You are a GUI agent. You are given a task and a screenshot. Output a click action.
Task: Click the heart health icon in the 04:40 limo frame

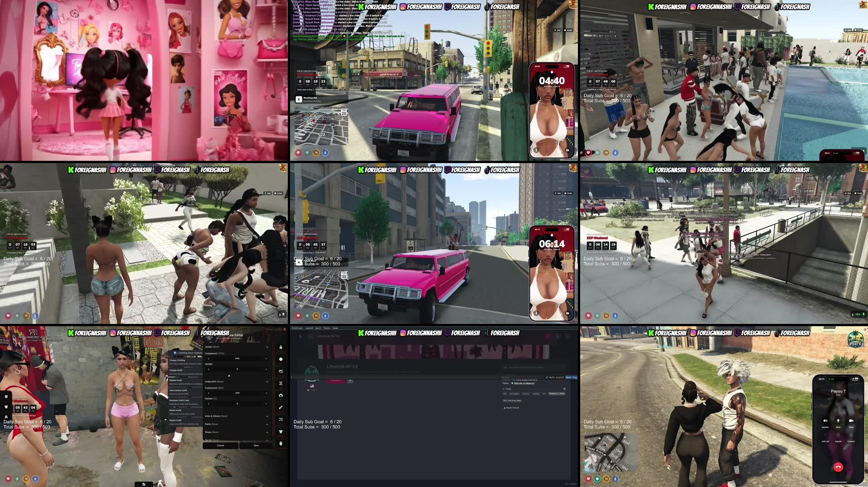point(298,153)
